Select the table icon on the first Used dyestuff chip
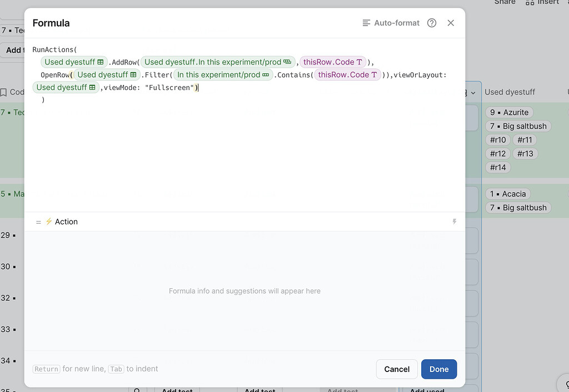Image resolution: width=569 pixels, height=392 pixels. click(100, 62)
